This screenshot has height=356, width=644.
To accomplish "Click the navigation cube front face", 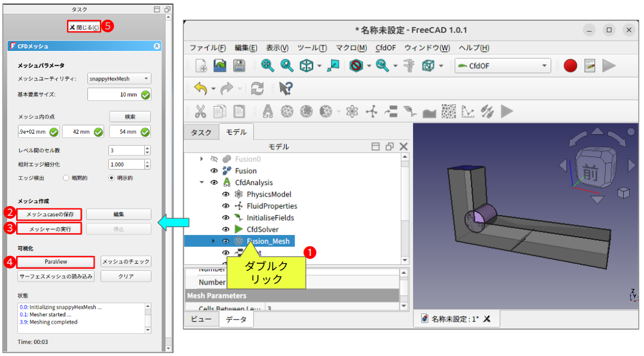I will click(x=590, y=173).
